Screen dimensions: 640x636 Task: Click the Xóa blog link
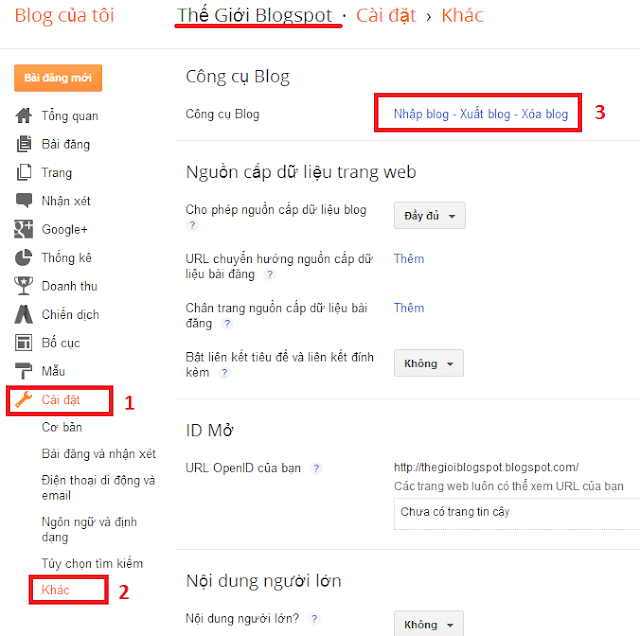(544, 113)
